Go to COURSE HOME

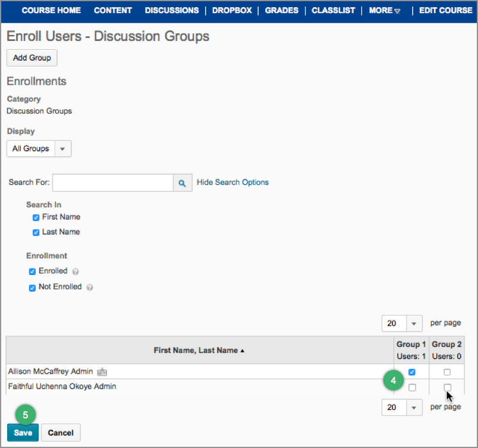point(51,10)
